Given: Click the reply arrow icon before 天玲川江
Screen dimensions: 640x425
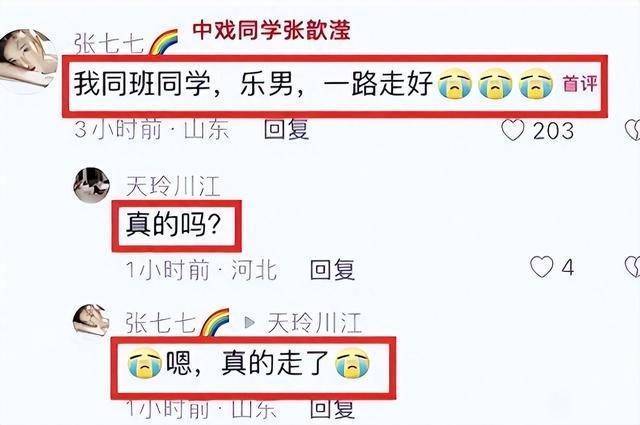Looking at the screenshot, I should pyautogui.click(x=249, y=323).
